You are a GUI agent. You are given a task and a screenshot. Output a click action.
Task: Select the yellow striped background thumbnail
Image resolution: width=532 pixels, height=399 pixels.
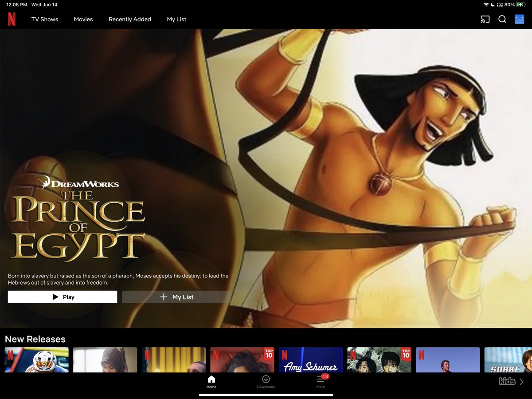pyautogui.click(x=174, y=359)
